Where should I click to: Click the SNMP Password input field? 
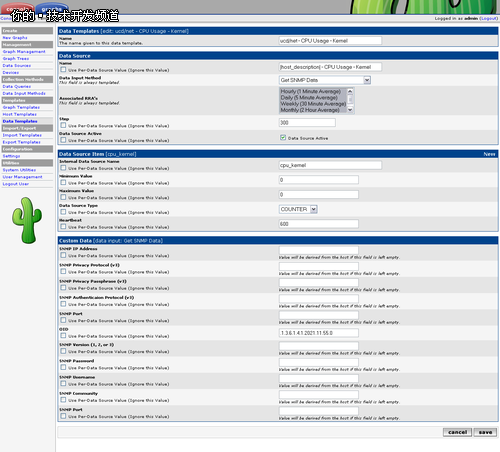point(319,362)
